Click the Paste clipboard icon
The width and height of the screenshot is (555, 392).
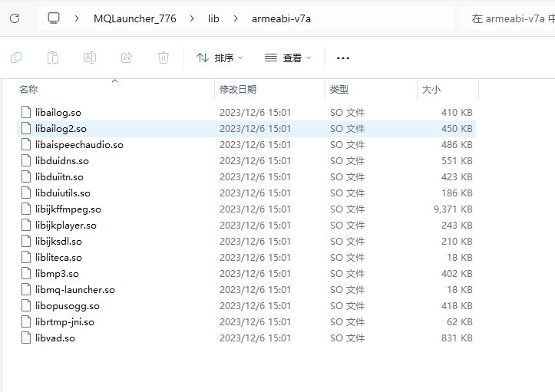click(53, 58)
